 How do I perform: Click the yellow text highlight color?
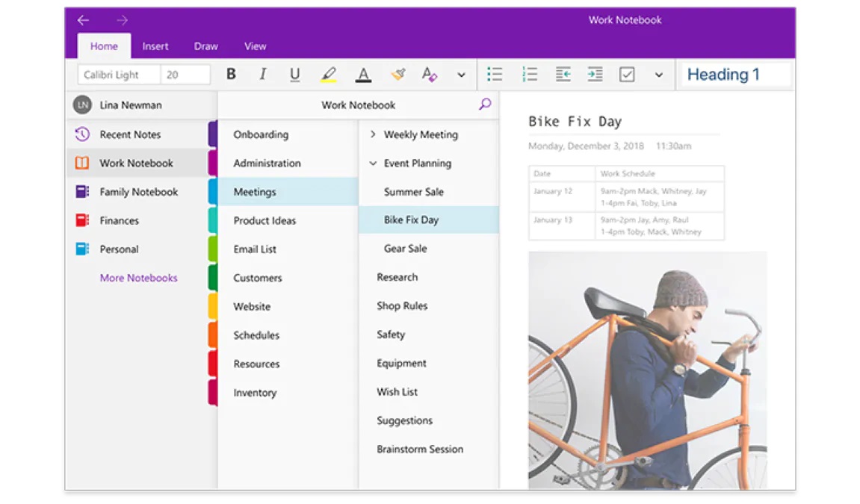tap(328, 75)
